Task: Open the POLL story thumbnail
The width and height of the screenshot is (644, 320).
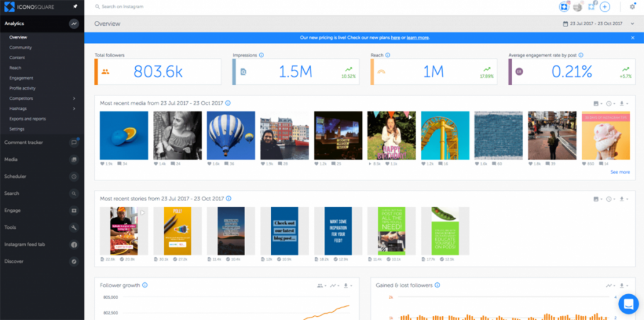Action: (x=177, y=231)
